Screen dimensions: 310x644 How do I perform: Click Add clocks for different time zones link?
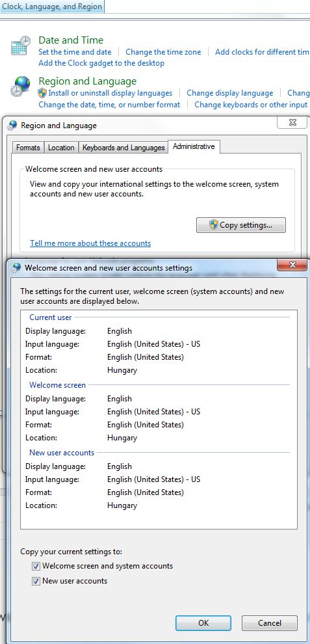pyautogui.click(x=262, y=52)
